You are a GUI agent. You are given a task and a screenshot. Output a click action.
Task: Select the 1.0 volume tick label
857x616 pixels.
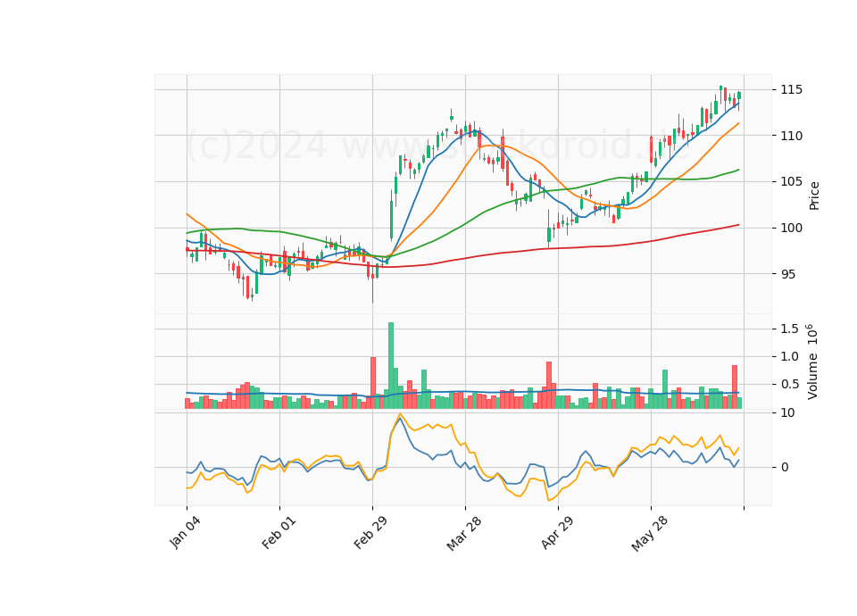point(790,356)
